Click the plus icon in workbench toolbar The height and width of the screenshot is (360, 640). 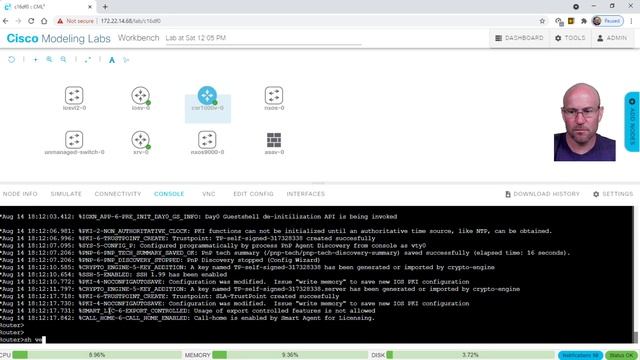coord(36,60)
